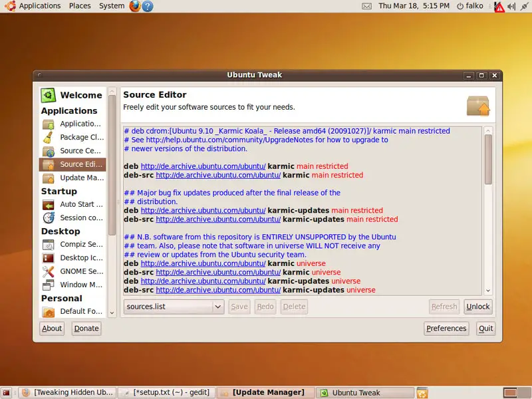Open the Preferences dialog
The width and height of the screenshot is (532, 399).
[x=446, y=329]
